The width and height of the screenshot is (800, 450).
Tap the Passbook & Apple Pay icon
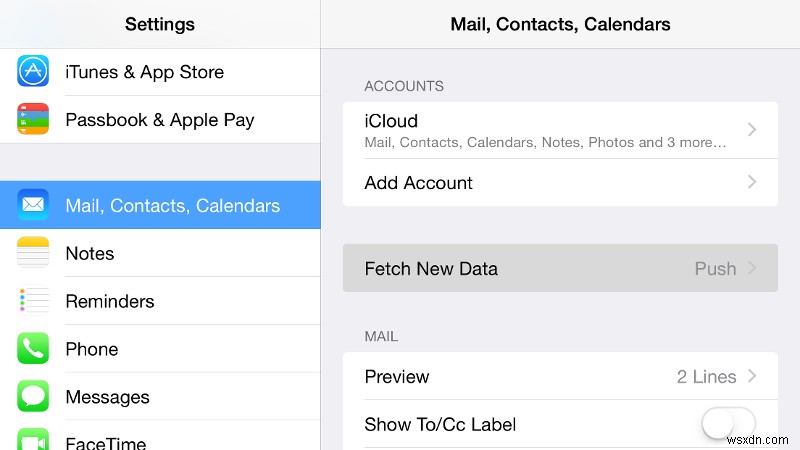click(33, 120)
